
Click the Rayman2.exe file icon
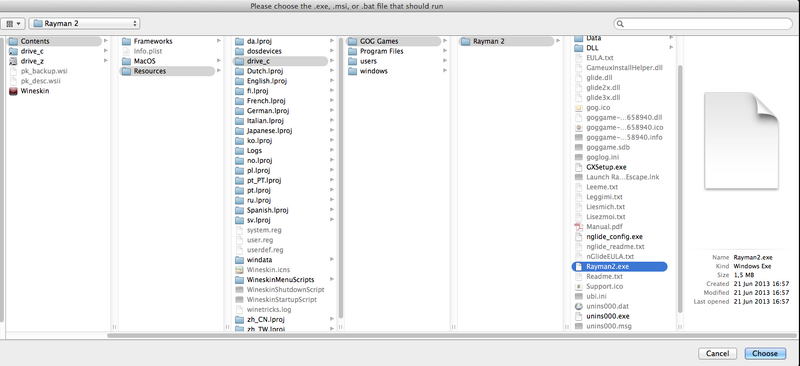(x=579, y=266)
